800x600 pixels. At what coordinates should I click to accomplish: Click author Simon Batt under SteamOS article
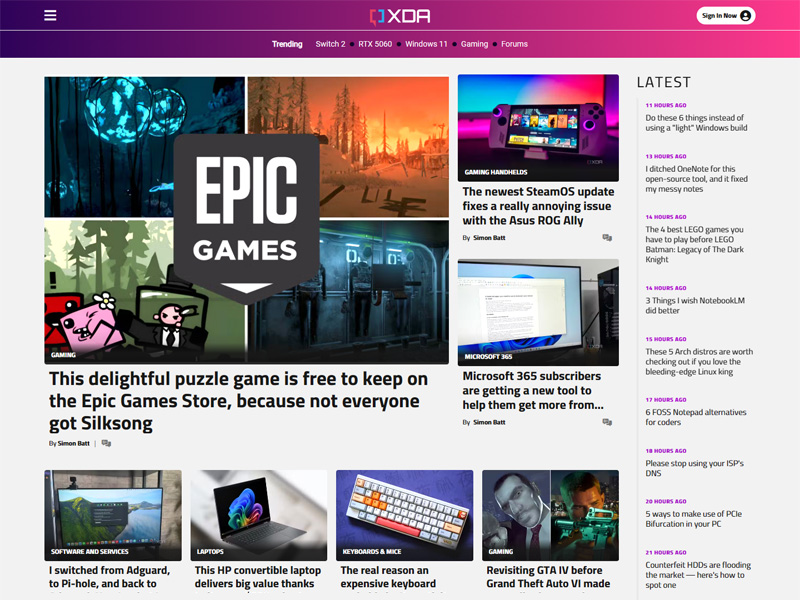(489, 238)
